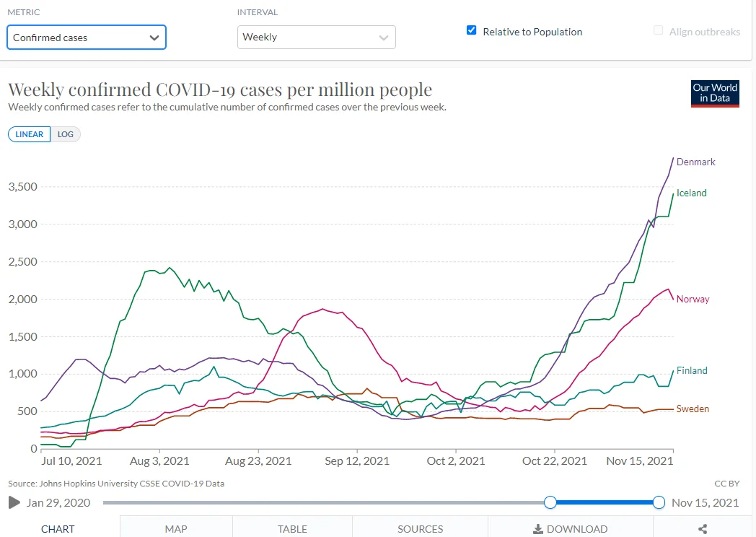Click the timeline start handle

point(550,502)
